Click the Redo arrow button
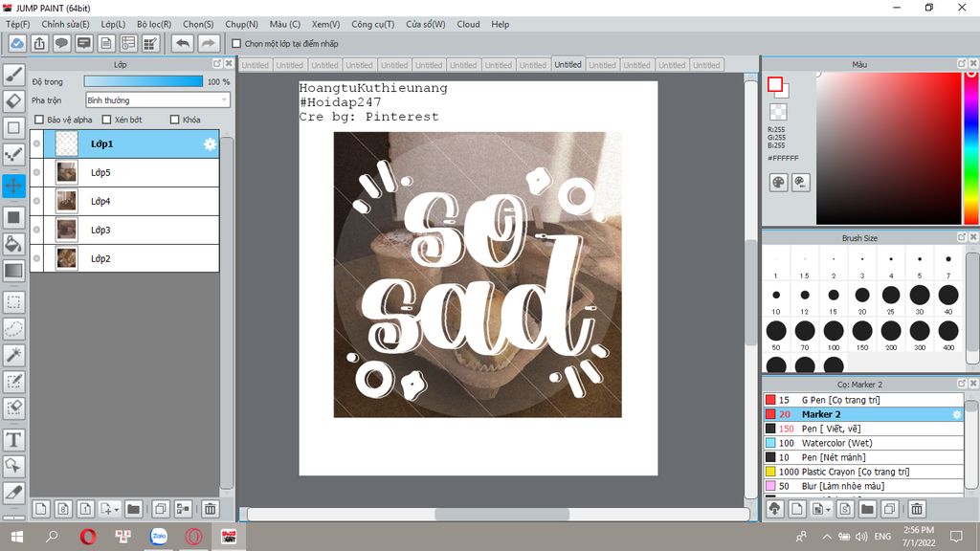The height and width of the screenshot is (551, 980). 209,43
